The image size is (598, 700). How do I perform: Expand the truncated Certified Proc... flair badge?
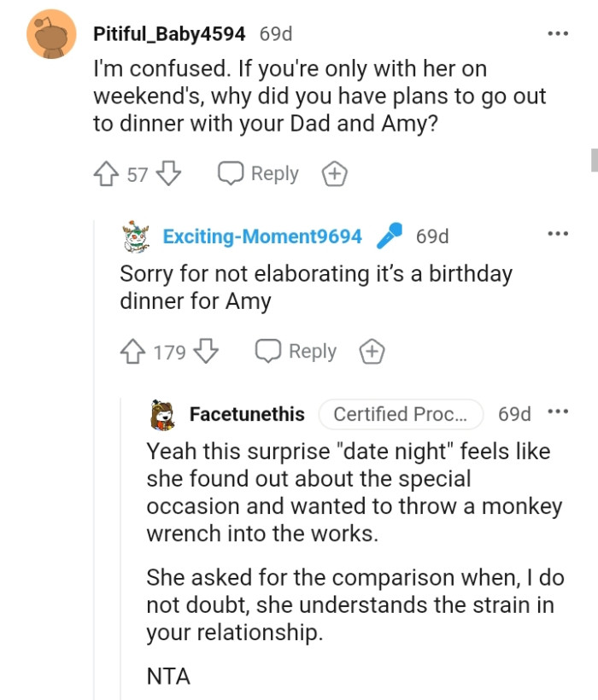coord(402,413)
